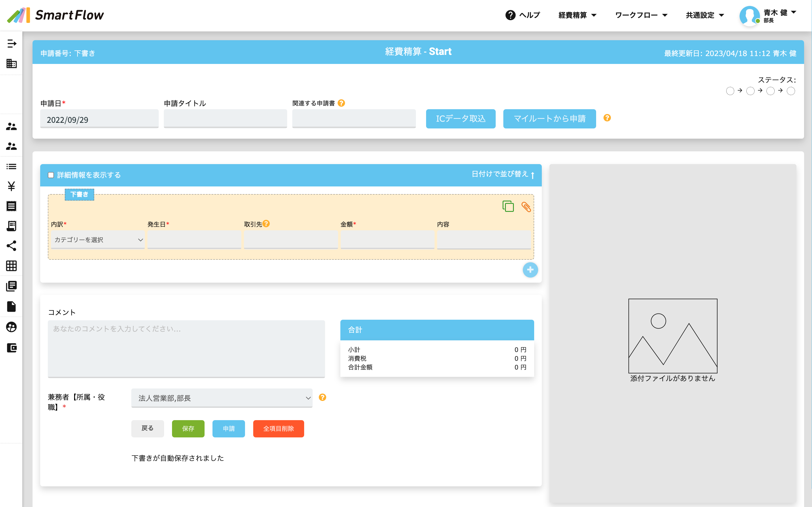
Task: Click the yen currency sidebar icon
Action: (11, 186)
